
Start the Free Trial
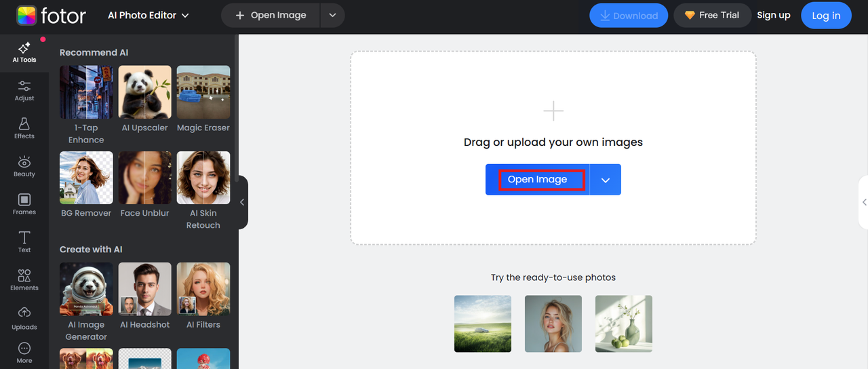[x=711, y=16]
